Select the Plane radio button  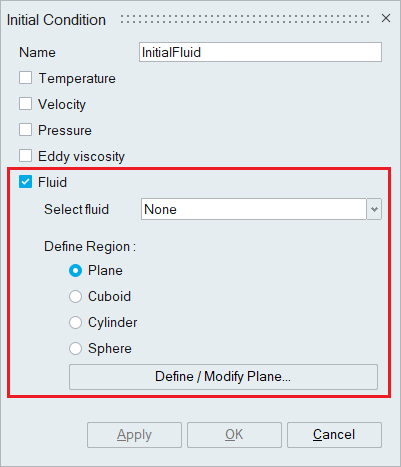75,270
